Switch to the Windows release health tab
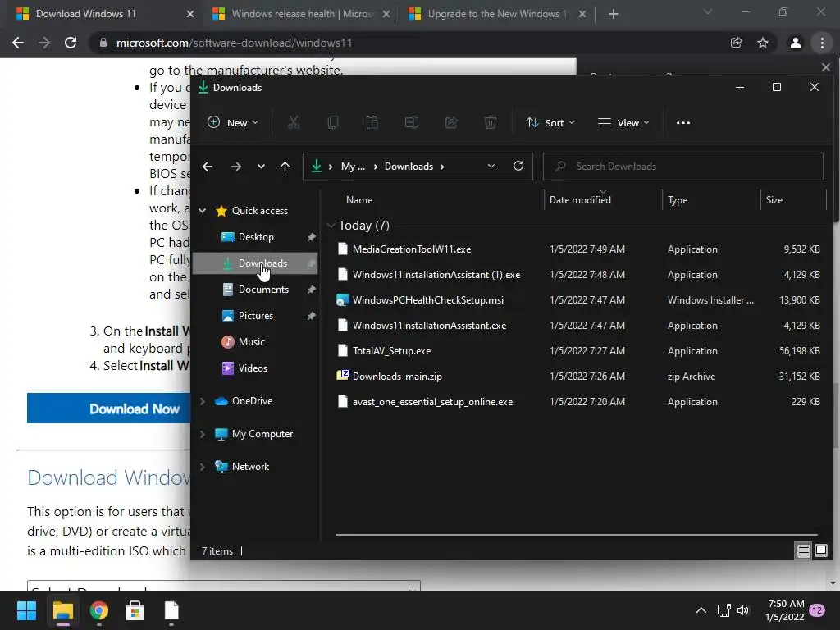840x630 pixels. pos(301,14)
